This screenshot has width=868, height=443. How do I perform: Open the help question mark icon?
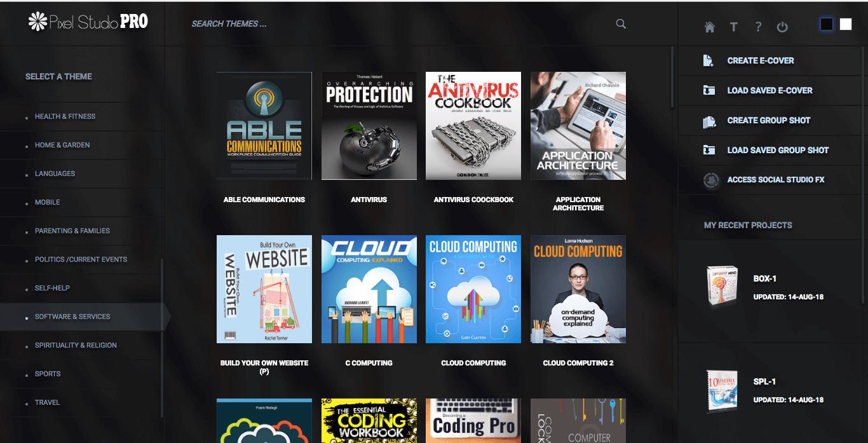click(x=758, y=27)
